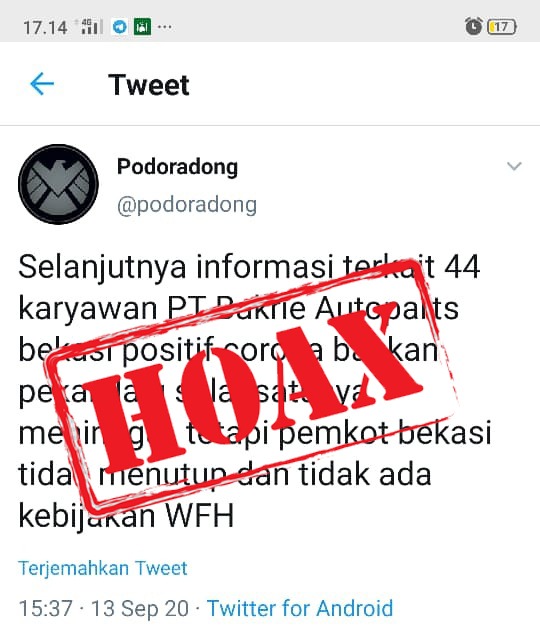540x632 pixels.
Task: Open Twitter for Android source link
Action: [x=300, y=608]
